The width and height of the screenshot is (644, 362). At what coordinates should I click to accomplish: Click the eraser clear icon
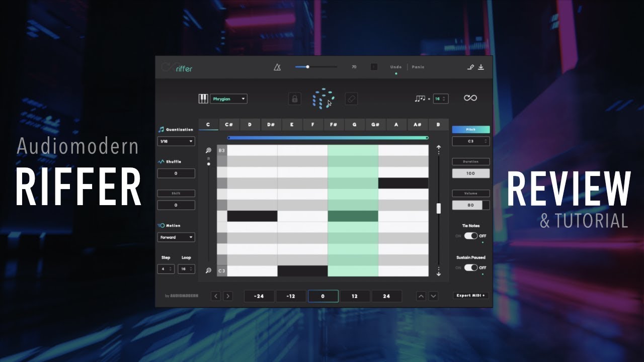pos(351,99)
